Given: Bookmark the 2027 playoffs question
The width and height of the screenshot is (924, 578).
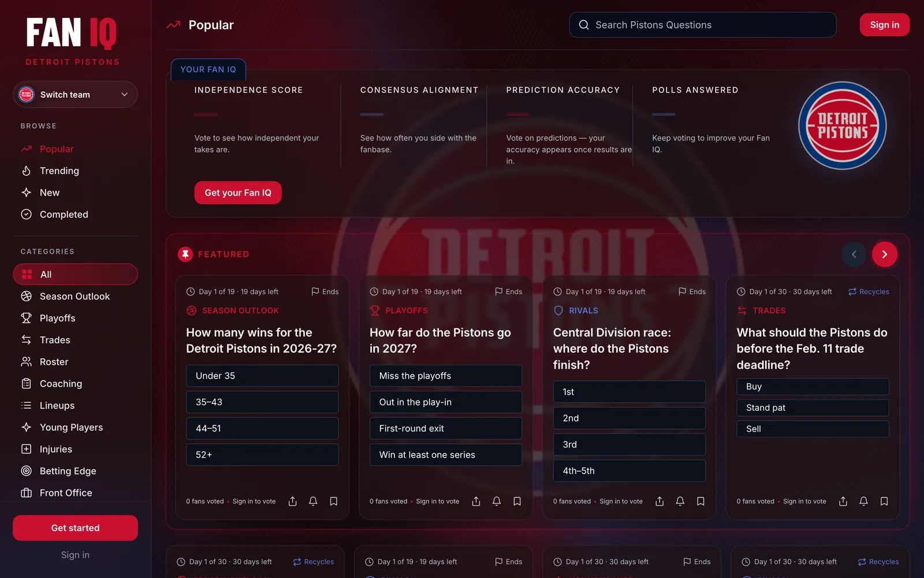Looking at the screenshot, I should 517,501.
